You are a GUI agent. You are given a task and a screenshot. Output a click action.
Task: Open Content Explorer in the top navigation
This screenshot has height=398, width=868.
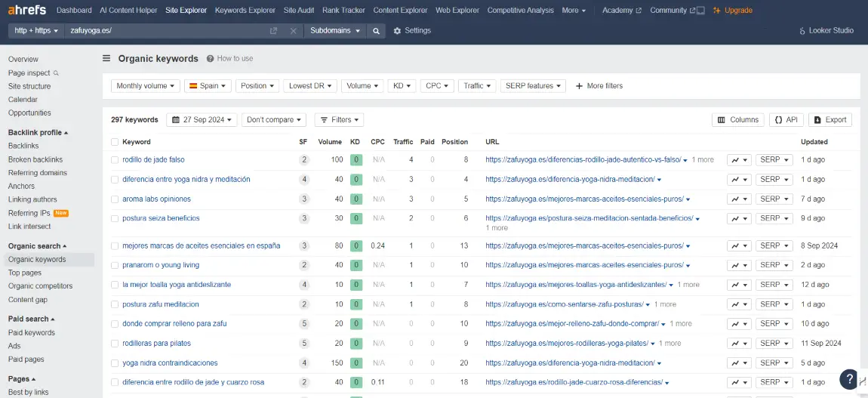tap(400, 10)
